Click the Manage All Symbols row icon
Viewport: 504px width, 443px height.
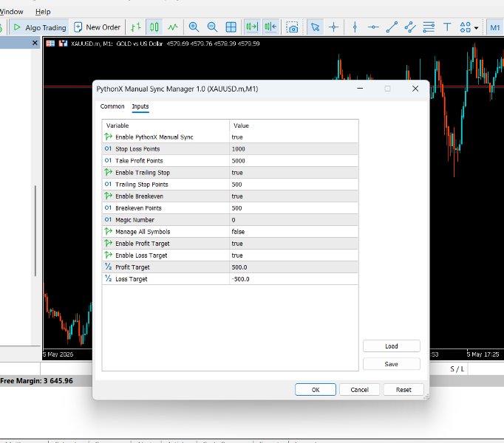(x=108, y=231)
